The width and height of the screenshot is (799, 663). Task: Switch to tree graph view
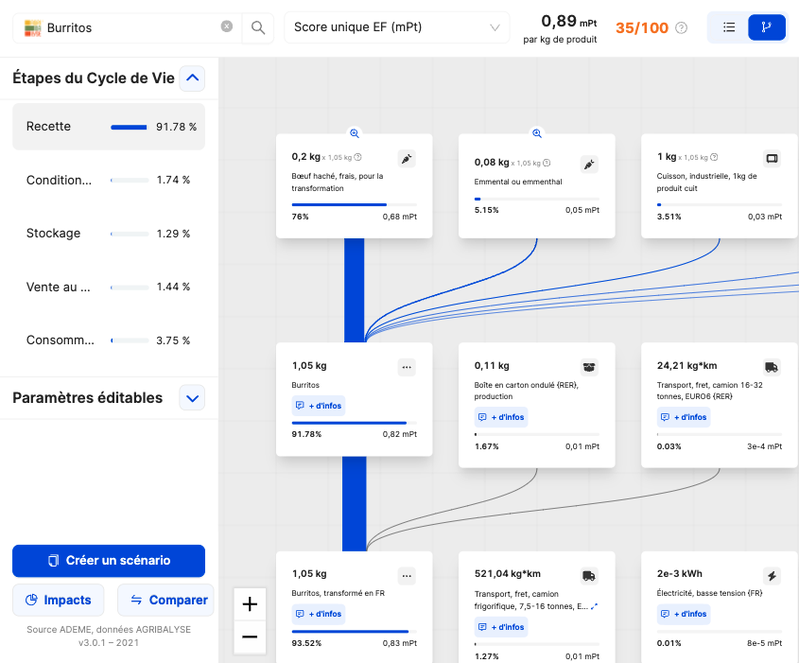pos(767,28)
